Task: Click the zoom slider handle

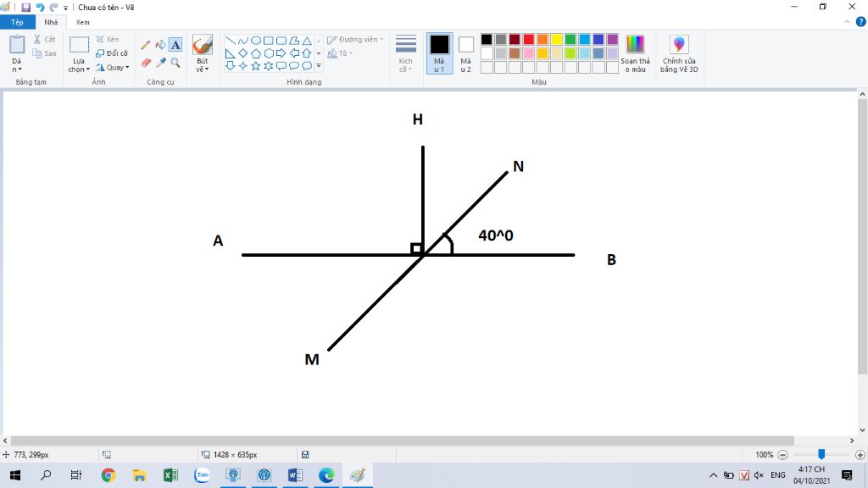Action: pyautogui.click(x=821, y=454)
